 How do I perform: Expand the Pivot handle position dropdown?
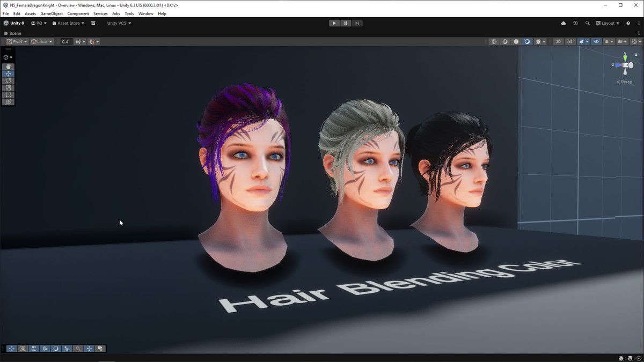[x=17, y=42]
